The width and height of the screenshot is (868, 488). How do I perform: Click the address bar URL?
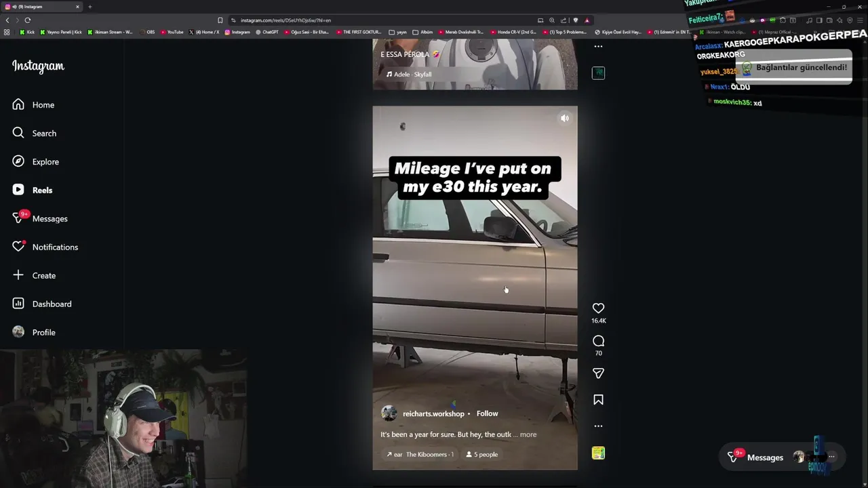point(285,20)
